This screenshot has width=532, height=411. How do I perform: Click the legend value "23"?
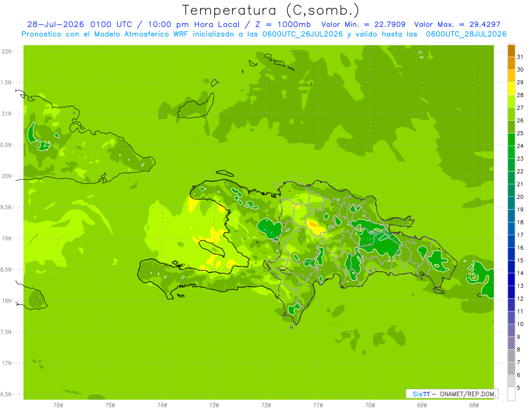[x=520, y=159]
